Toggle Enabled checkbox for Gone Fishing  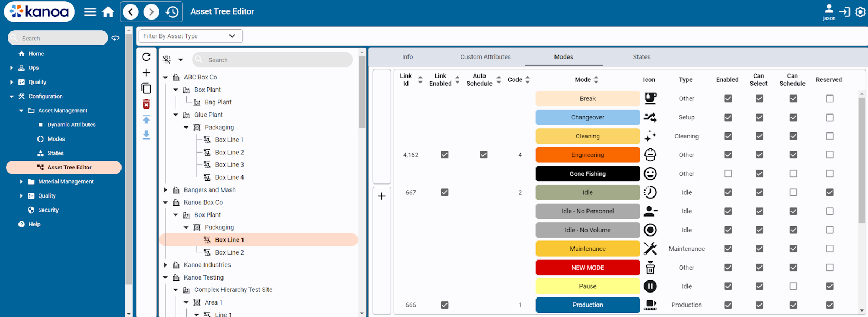point(728,174)
